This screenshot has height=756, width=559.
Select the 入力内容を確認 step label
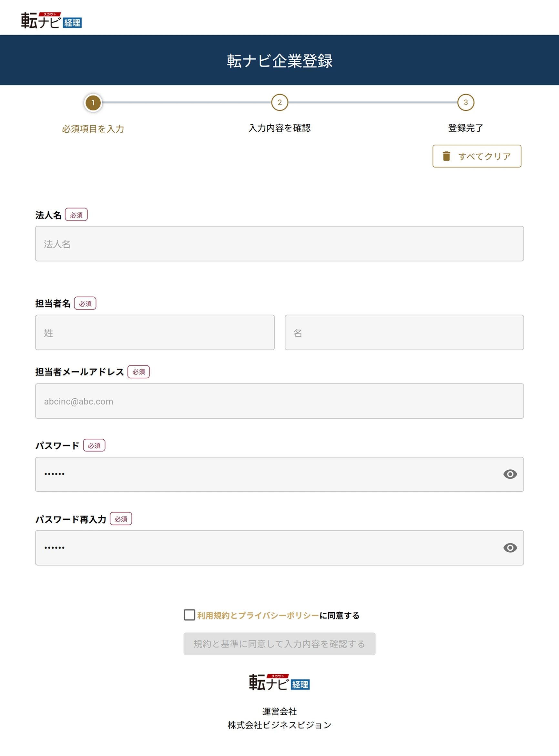(x=280, y=128)
